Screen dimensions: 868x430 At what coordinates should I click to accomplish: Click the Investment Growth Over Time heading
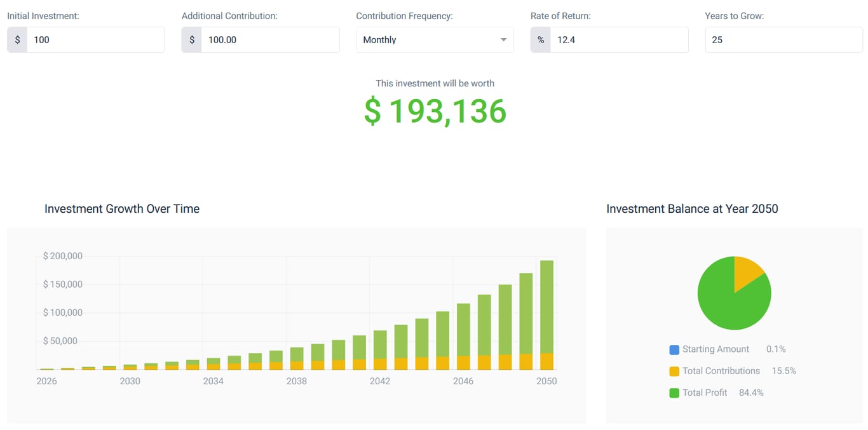[121, 208]
